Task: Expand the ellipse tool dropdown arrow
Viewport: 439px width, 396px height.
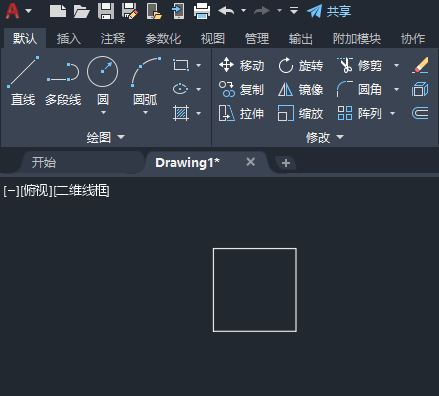Action: pos(199,89)
